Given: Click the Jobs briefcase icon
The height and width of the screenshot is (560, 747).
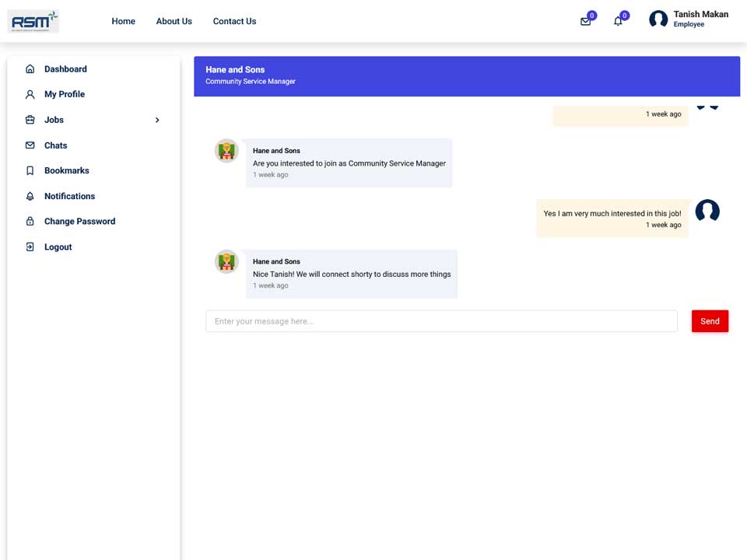Looking at the screenshot, I should click(30, 120).
